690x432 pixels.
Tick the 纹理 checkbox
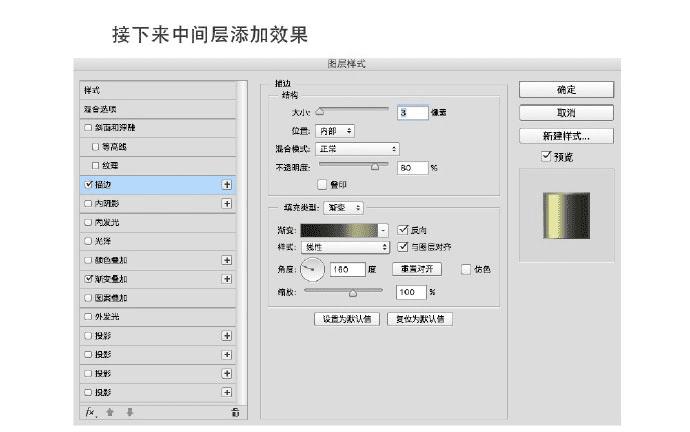pyautogui.click(x=95, y=165)
